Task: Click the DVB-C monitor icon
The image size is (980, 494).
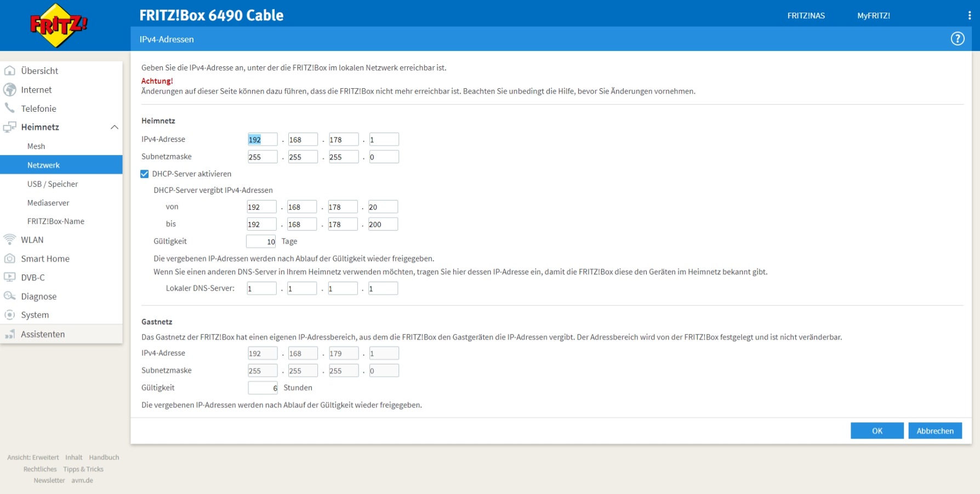Action: 9,277
